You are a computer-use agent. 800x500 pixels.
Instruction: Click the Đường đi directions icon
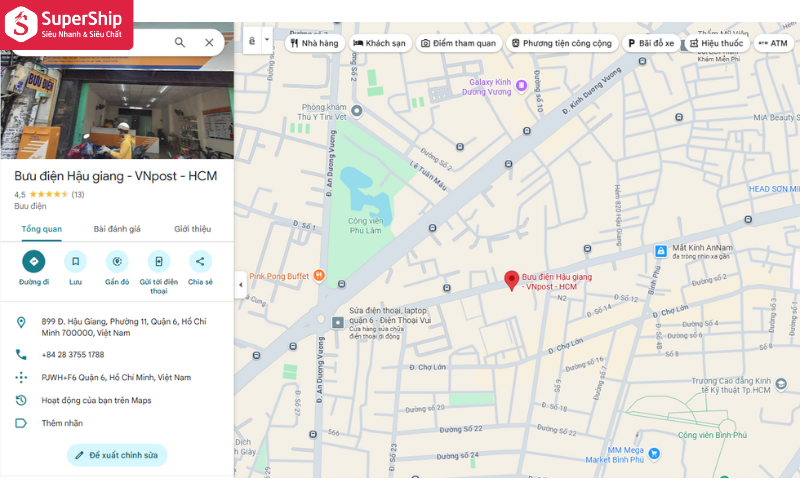coord(34,262)
